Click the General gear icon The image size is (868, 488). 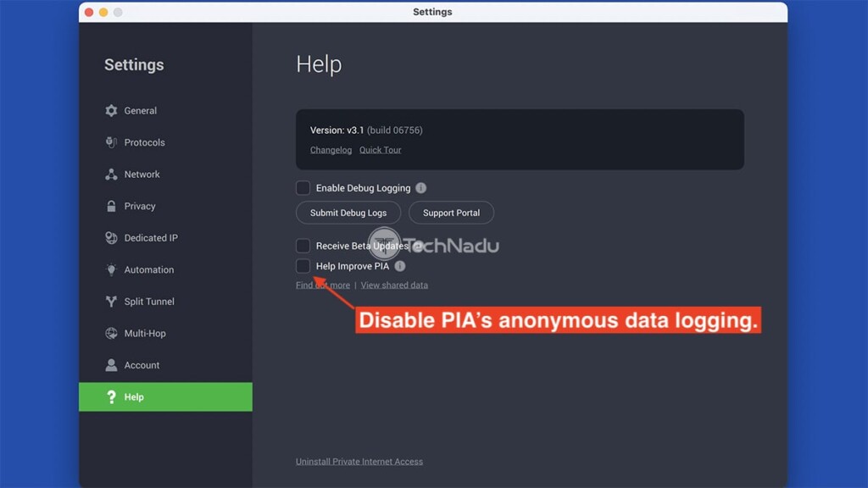[111, 111]
